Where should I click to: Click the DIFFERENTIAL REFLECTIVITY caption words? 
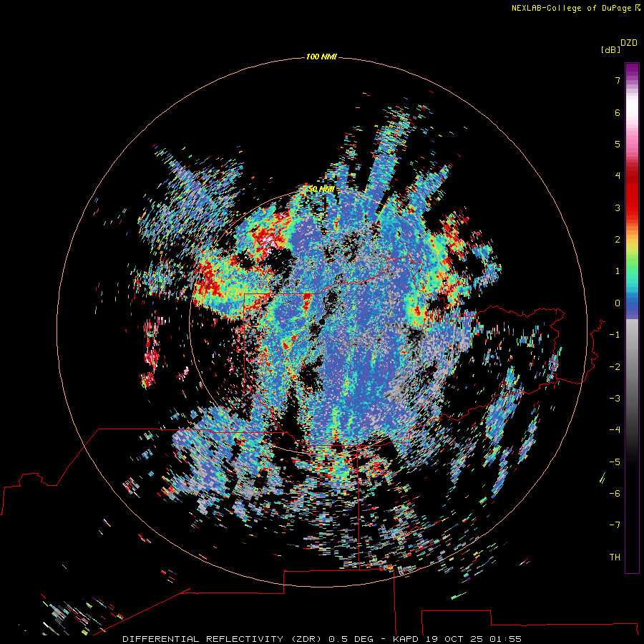[203, 639]
